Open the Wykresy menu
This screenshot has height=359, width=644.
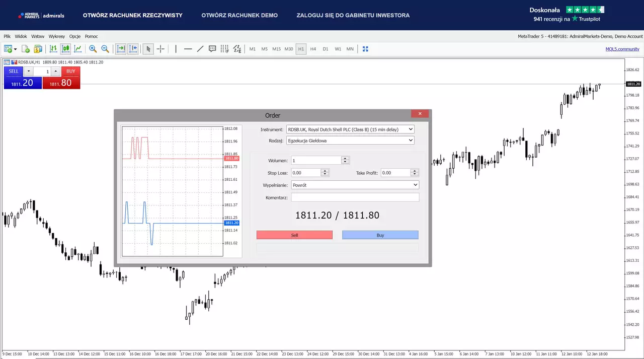57,36
